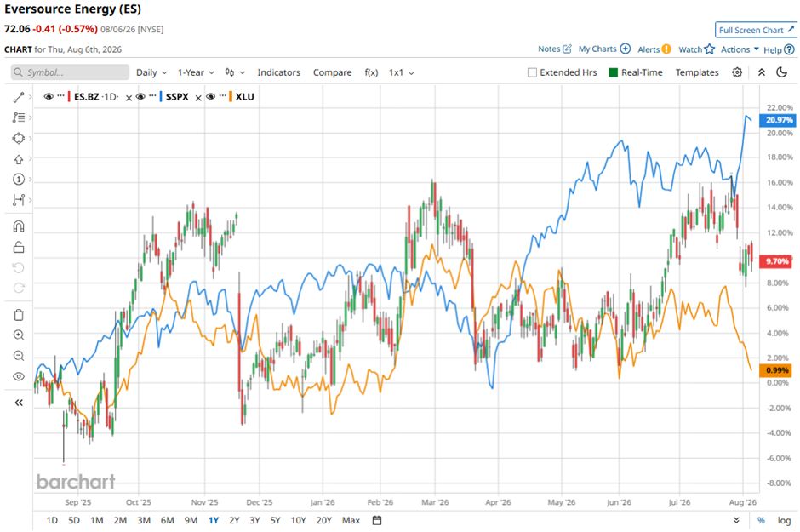Toggle visibility of all drawings

tap(19, 376)
